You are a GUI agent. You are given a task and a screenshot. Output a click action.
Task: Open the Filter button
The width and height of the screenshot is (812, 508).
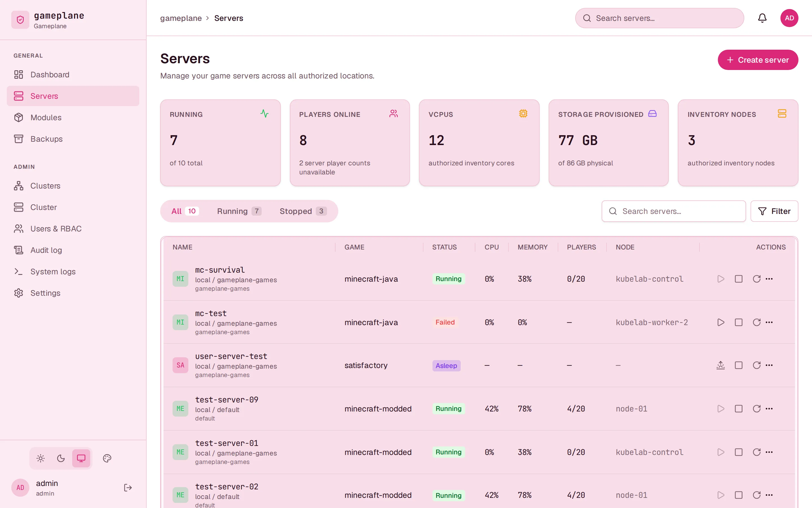[774, 211]
